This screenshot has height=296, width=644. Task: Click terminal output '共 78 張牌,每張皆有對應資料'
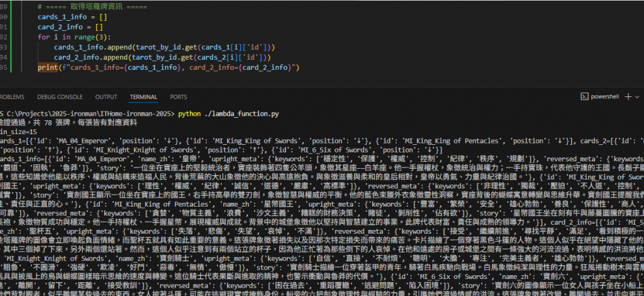84,123
